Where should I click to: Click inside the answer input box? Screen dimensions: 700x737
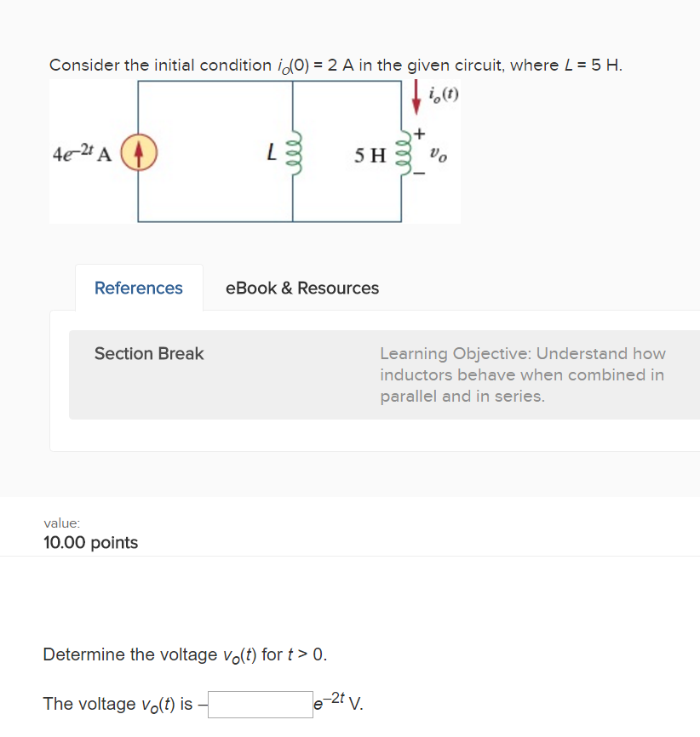coord(260,704)
